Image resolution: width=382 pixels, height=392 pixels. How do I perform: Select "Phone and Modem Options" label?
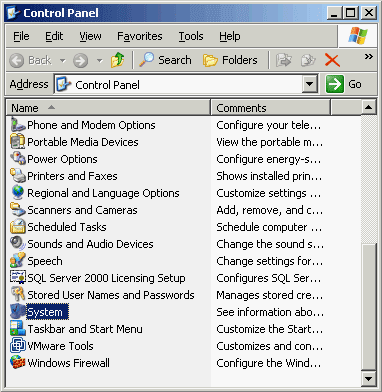pos(91,125)
